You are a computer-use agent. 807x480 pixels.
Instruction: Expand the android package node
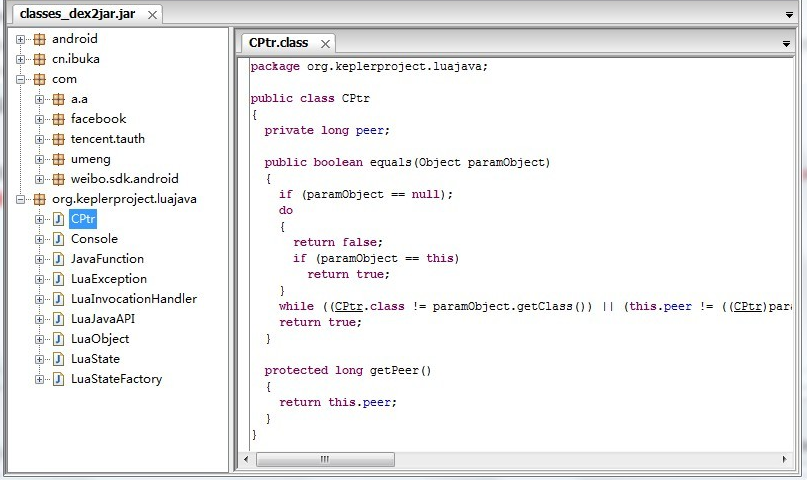click(x=21, y=39)
